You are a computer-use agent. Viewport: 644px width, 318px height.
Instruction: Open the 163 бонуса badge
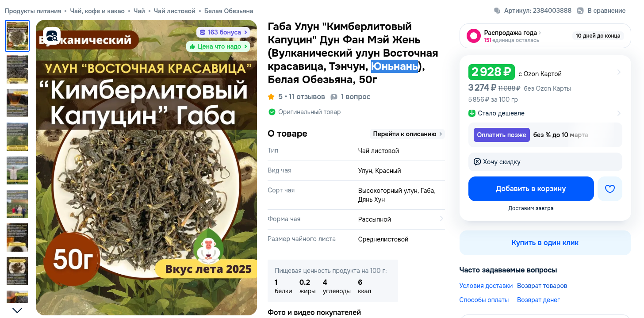click(x=223, y=32)
